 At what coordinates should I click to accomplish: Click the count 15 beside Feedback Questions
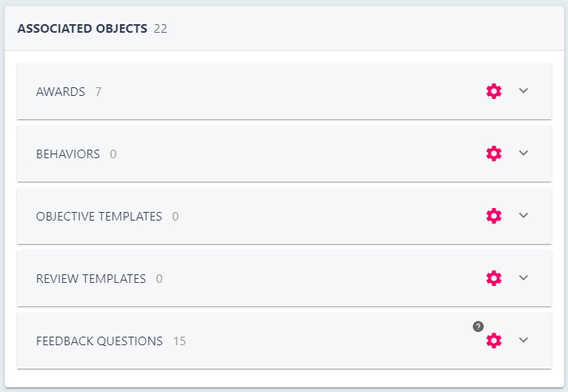(x=179, y=341)
